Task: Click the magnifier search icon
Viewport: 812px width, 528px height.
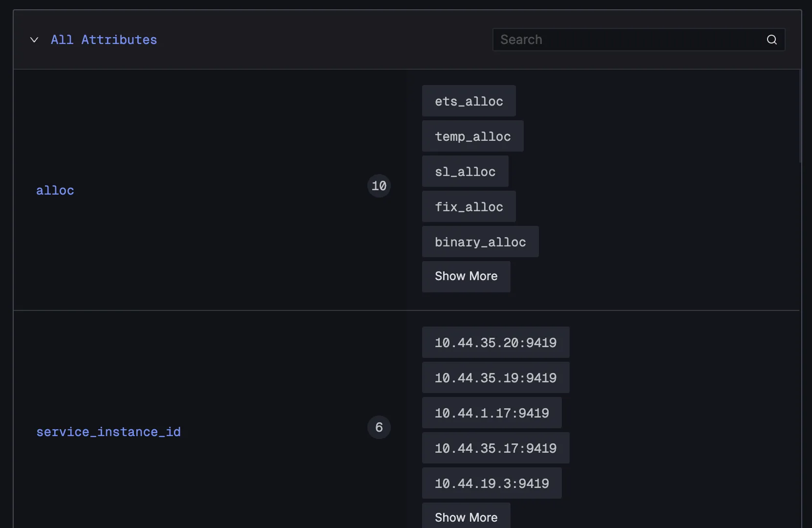Action: point(772,40)
